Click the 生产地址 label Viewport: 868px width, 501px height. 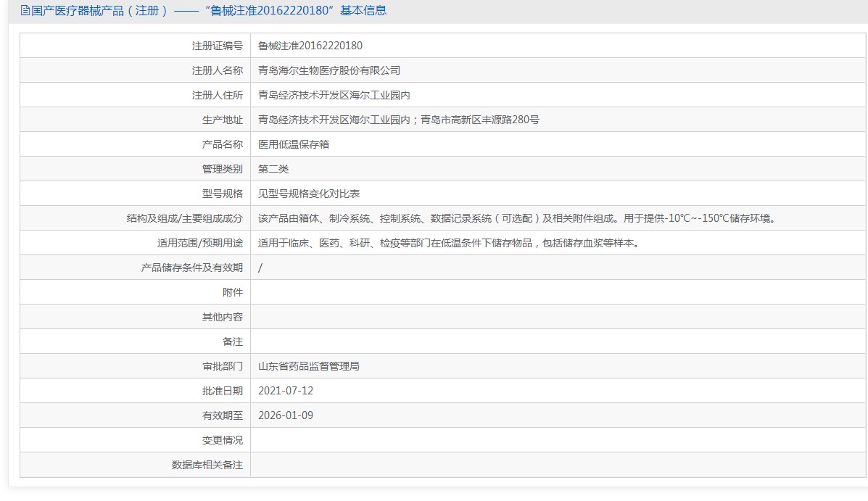point(222,120)
